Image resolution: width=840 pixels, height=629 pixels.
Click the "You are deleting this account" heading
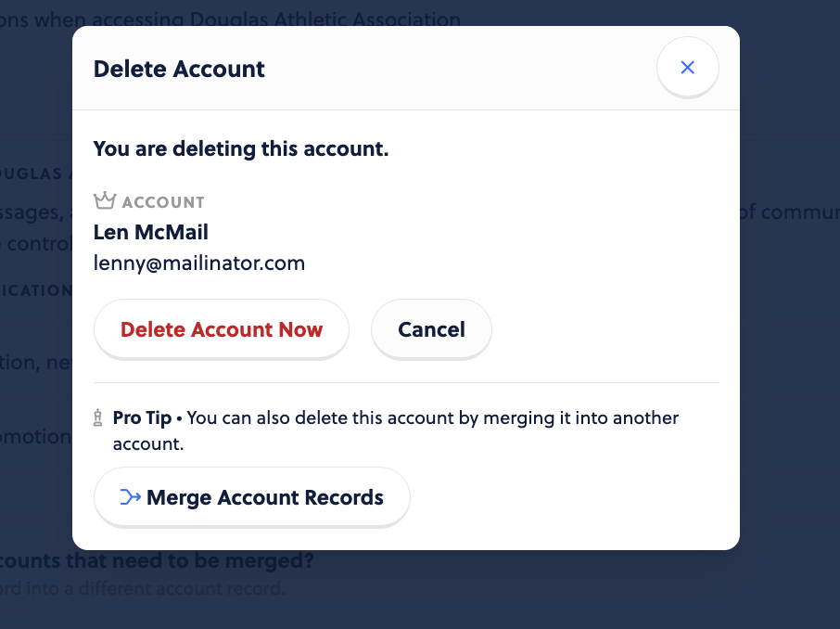[240, 148]
